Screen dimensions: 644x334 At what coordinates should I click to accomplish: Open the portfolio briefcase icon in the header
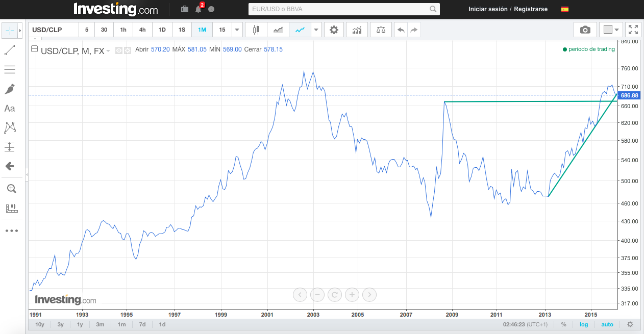pos(184,9)
